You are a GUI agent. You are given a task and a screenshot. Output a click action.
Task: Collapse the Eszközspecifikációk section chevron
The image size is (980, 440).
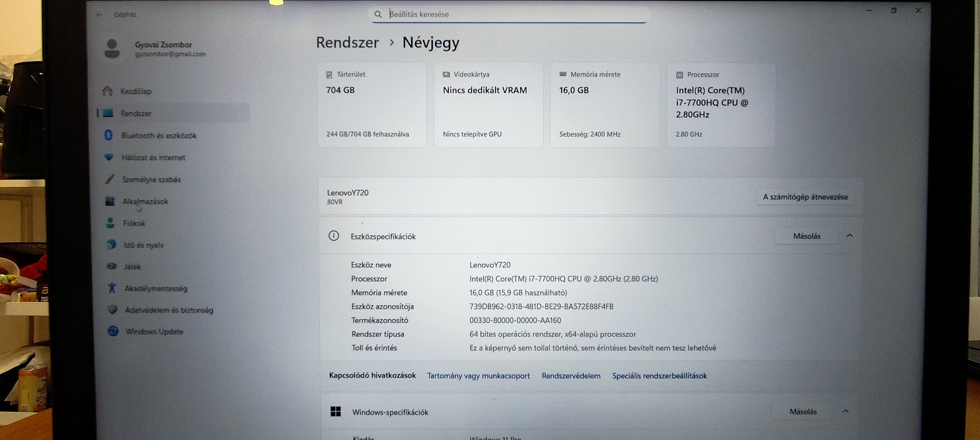(x=849, y=236)
